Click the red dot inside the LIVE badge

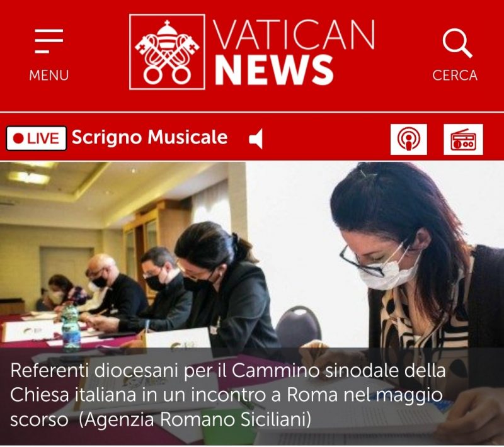[x=19, y=139]
